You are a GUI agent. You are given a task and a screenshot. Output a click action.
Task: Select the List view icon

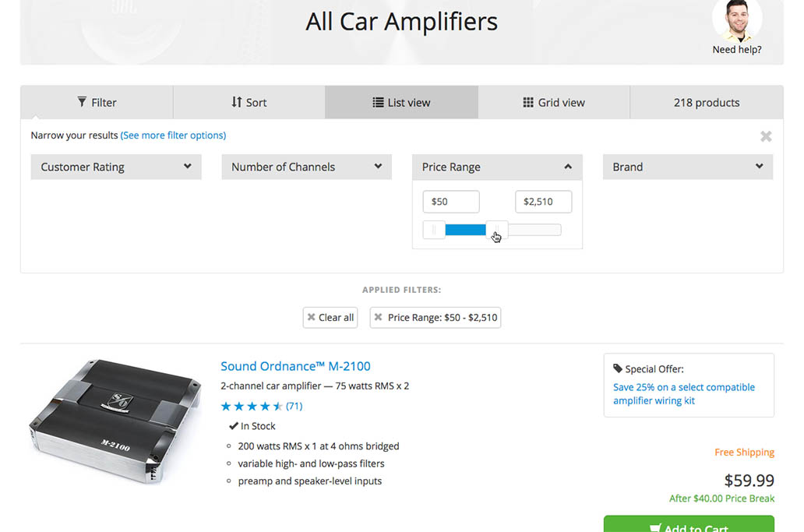(379, 102)
